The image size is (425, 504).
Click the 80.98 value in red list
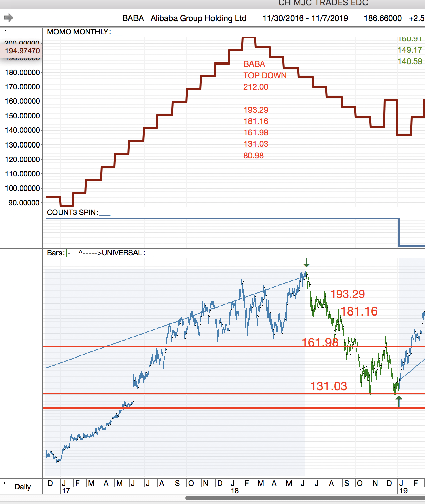254,155
